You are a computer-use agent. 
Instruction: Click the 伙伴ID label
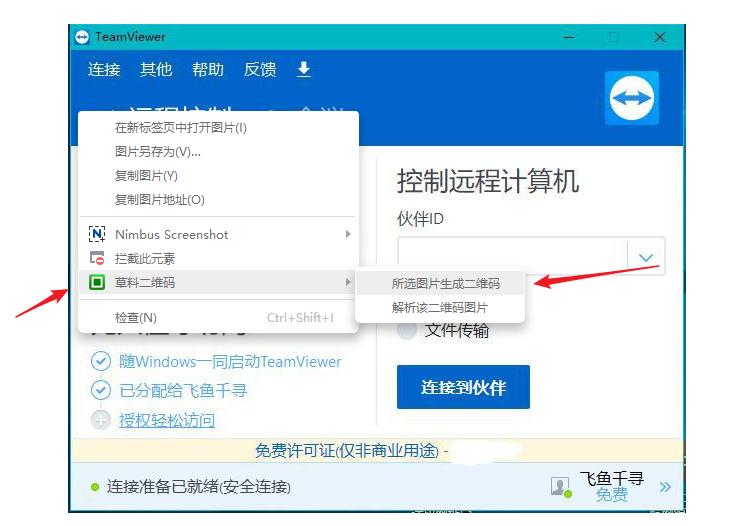[x=420, y=218]
